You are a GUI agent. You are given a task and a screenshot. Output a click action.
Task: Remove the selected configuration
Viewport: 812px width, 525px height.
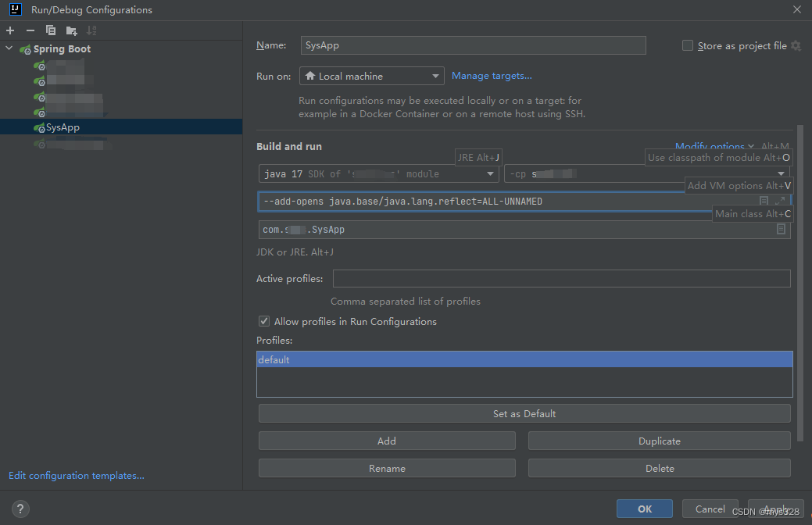(x=30, y=30)
